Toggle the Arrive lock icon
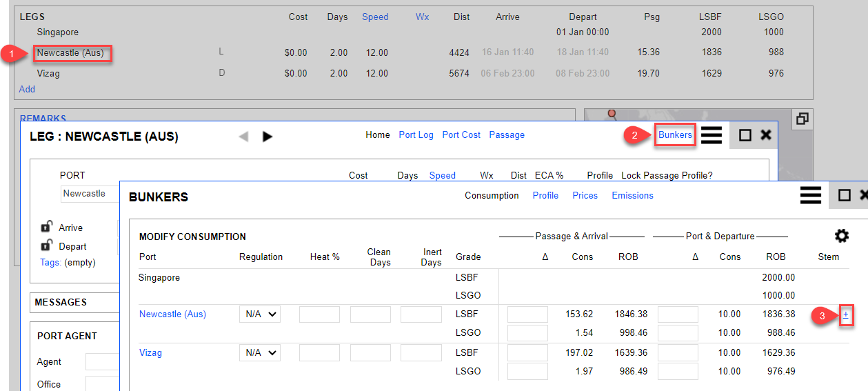Image resolution: width=868 pixels, height=391 pixels. (47, 227)
